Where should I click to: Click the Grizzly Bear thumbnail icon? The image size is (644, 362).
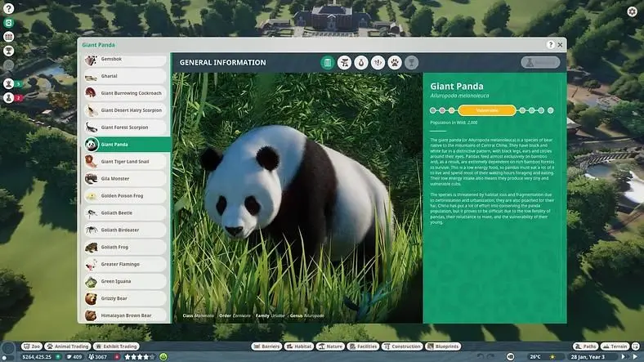91,298
